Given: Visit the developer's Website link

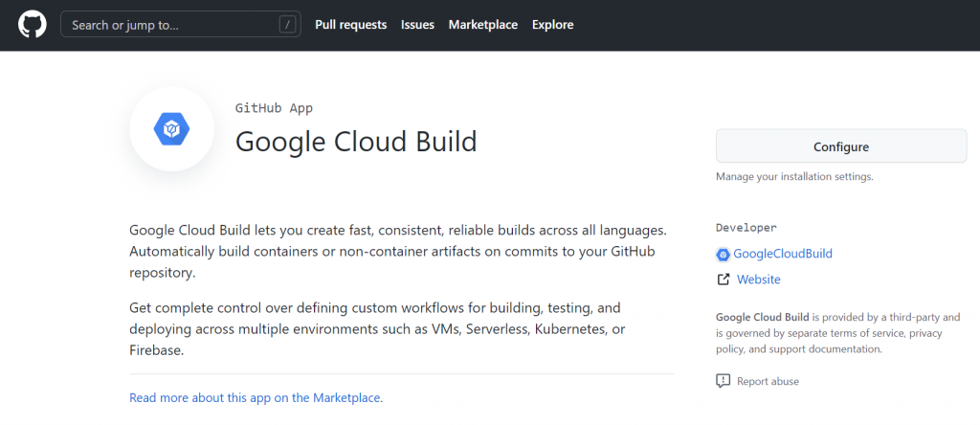Looking at the screenshot, I should [x=758, y=280].
